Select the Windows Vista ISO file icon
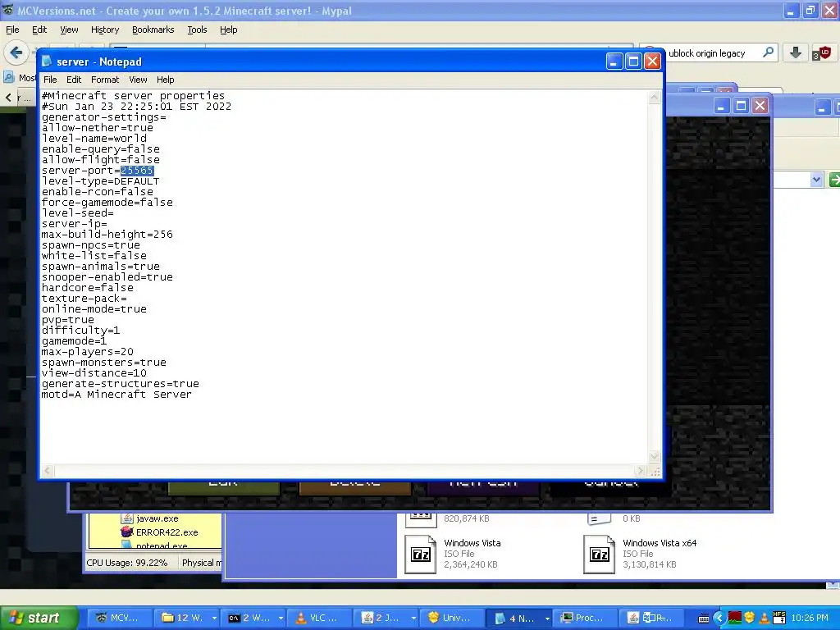This screenshot has width=840, height=630. pyautogui.click(x=421, y=555)
